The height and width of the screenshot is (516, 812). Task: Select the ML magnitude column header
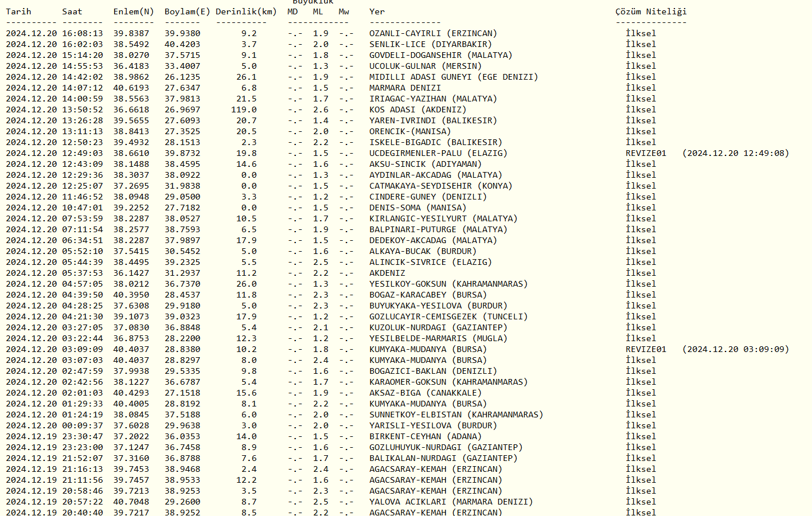pyautogui.click(x=318, y=11)
